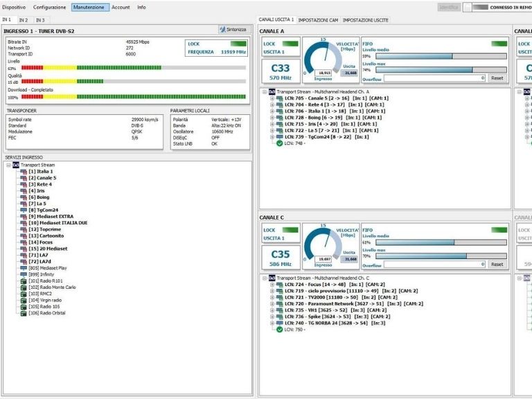The width and height of the screenshot is (532, 399).
Task: Collapse the Multichannel Headend Ch. C tree
Action: 265,278
